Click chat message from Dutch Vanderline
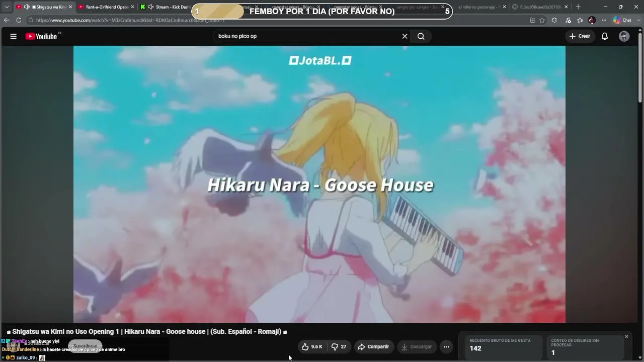Viewport: 644px width, 362px height. coord(63,349)
